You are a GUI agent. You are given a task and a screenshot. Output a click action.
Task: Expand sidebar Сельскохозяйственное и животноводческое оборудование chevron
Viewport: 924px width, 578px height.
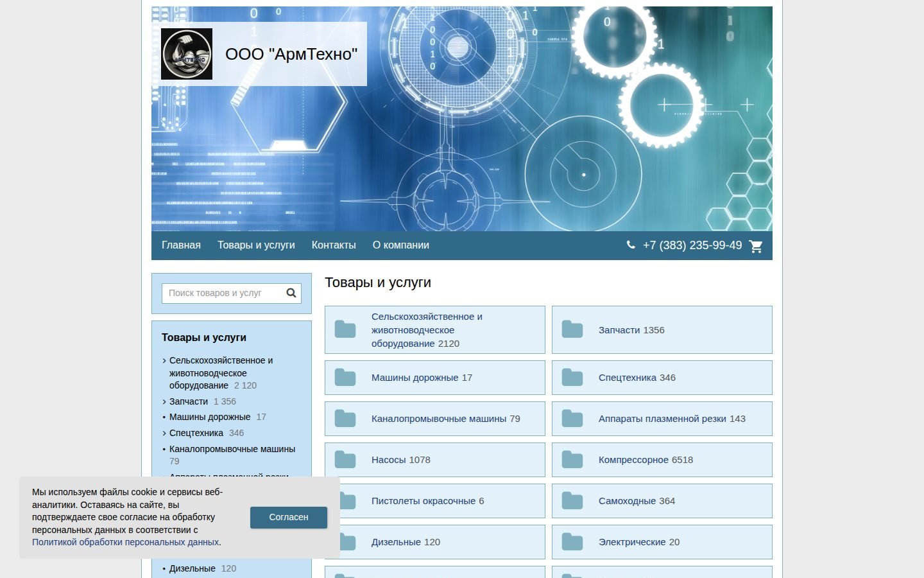pos(164,361)
